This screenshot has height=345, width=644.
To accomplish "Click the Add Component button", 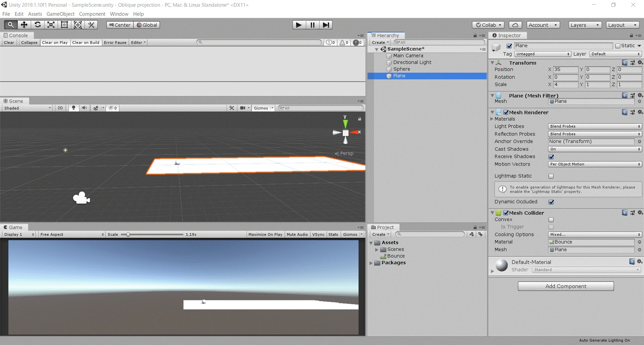I will (x=566, y=286).
